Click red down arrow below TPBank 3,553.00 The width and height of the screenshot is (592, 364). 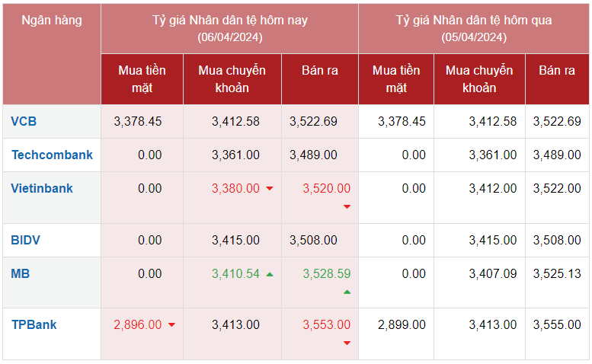[x=347, y=343]
